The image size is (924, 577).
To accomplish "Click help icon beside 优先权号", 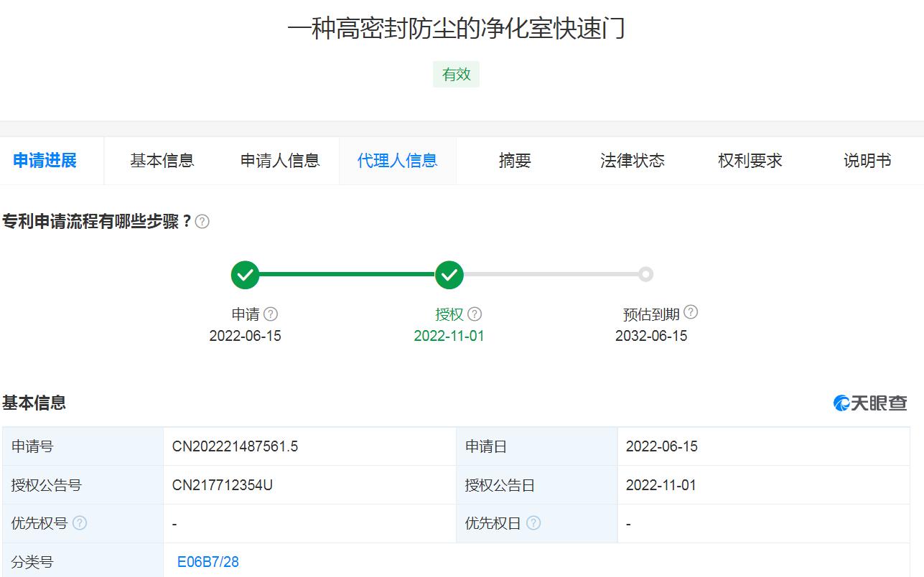I will (x=80, y=523).
